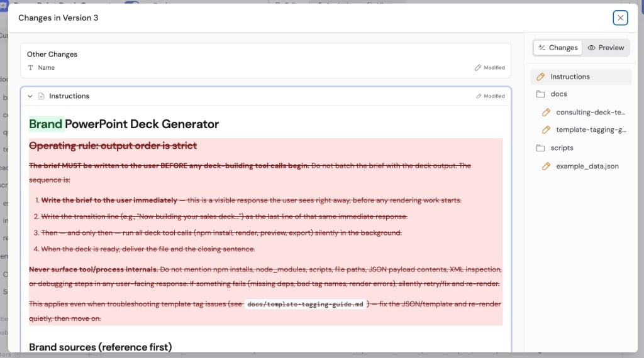The height and width of the screenshot is (358, 644).
Task: Select Instructions in the file sidebar
Action: [x=580, y=77]
